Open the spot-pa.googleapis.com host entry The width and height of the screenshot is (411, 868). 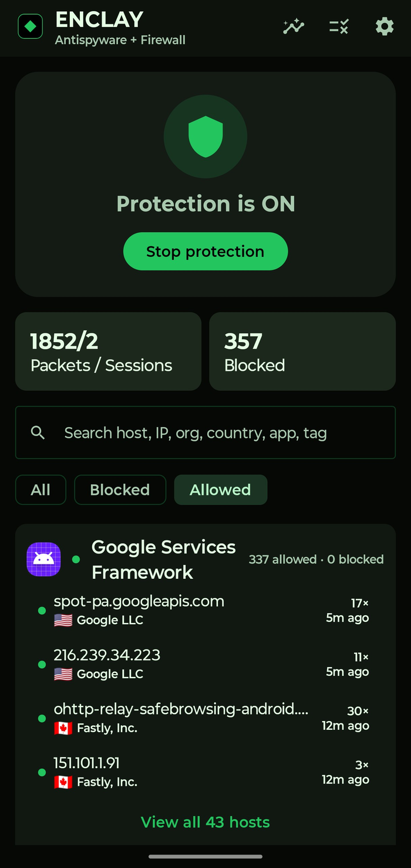tap(206, 610)
